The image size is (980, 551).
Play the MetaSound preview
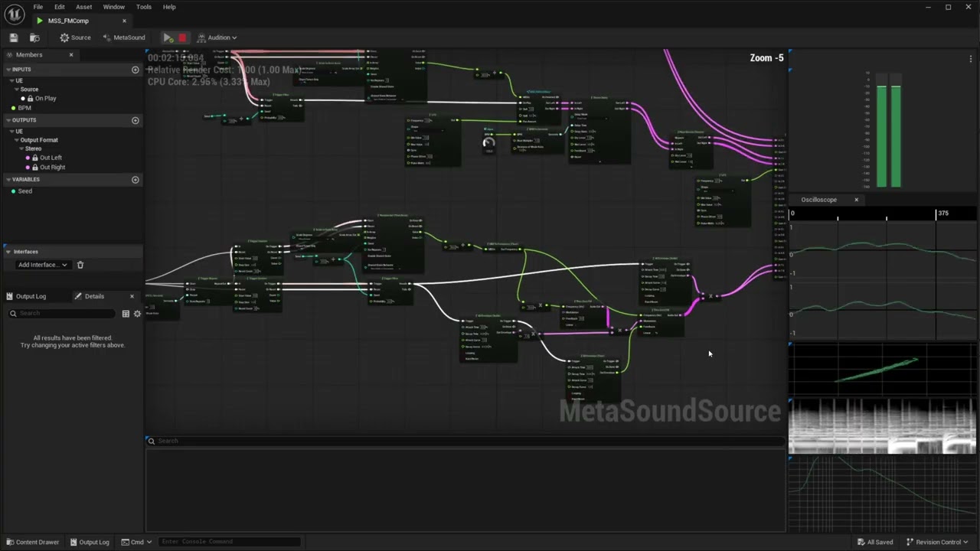[168, 37]
